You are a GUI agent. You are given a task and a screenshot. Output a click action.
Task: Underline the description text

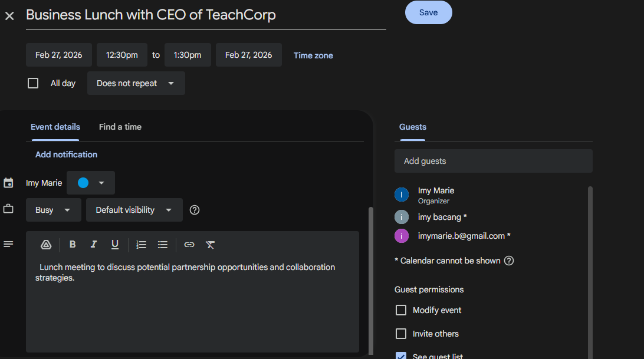[115, 245]
